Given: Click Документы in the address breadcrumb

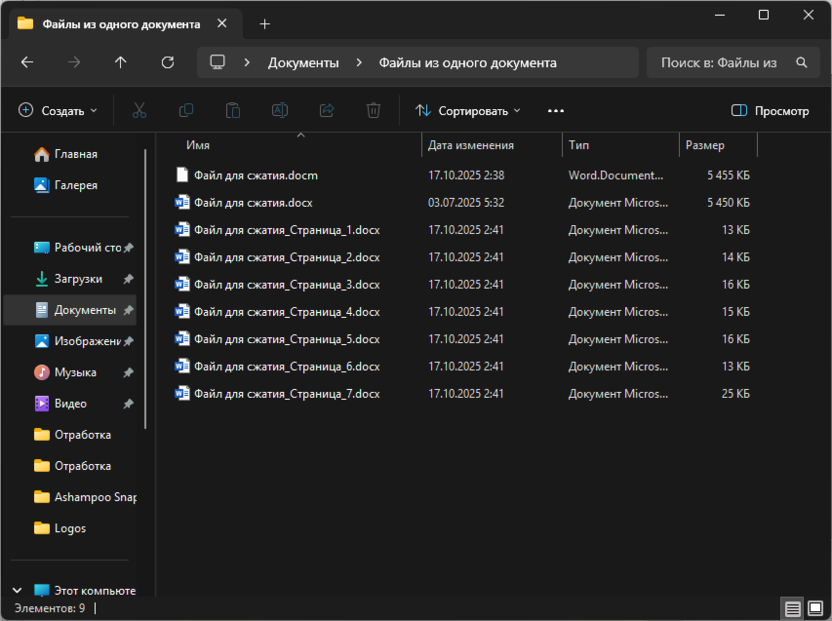Looking at the screenshot, I should [303, 62].
